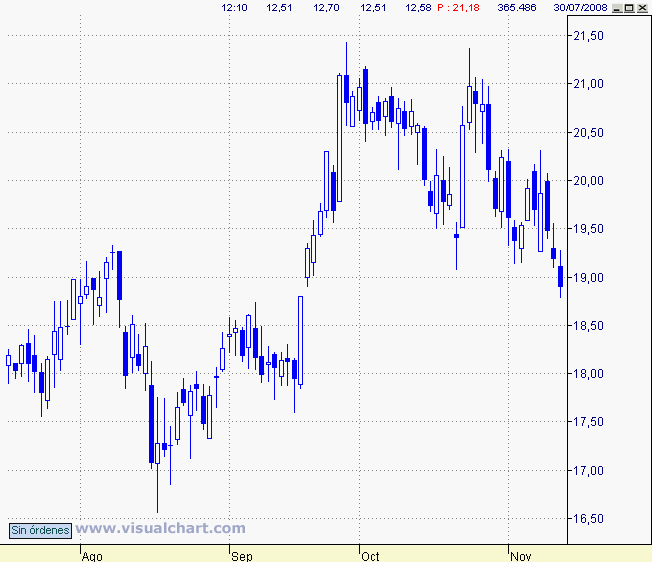
Task: Click the 18,00 price scale label
Action: pyautogui.click(x=588, y=374)
